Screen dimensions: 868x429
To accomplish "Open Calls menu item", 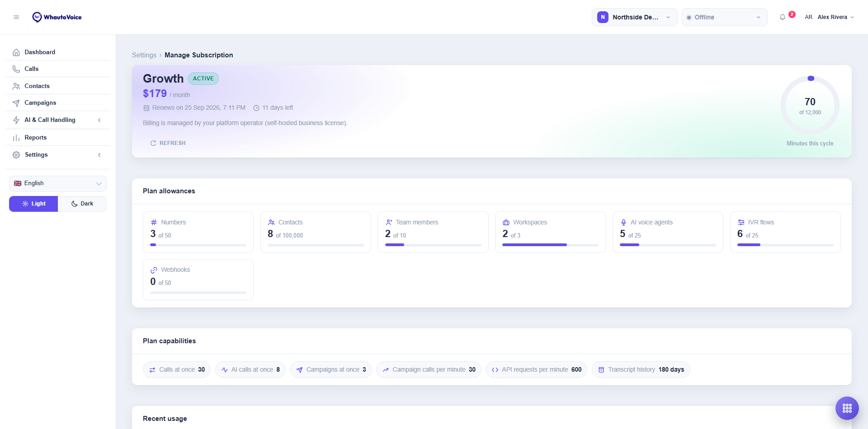I will pos(58,69).
